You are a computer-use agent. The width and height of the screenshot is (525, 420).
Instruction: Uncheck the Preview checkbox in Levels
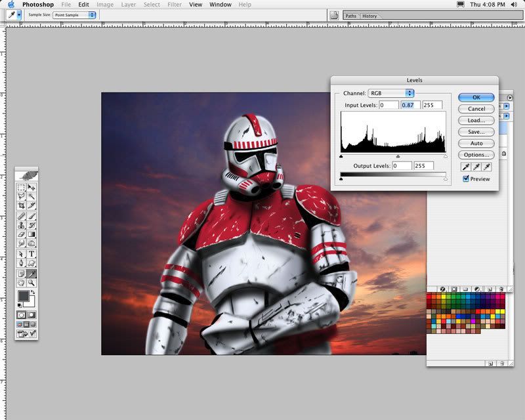pyautogui.click(x=466, y=178)
